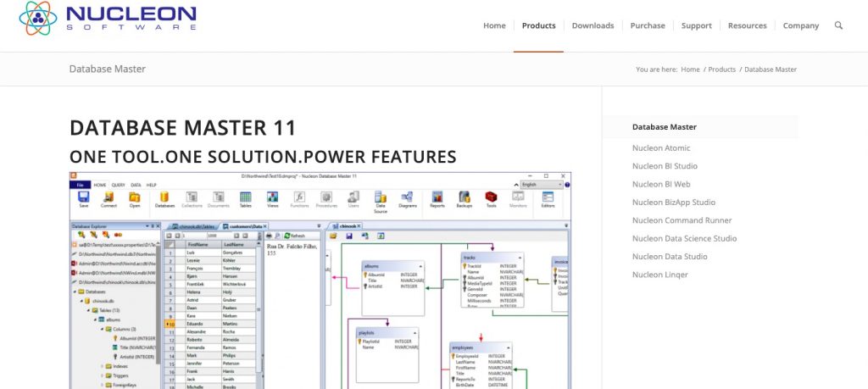Go to Home in top navigation
The width and height of the screenshot is (868, 389).
coord(494,25)
